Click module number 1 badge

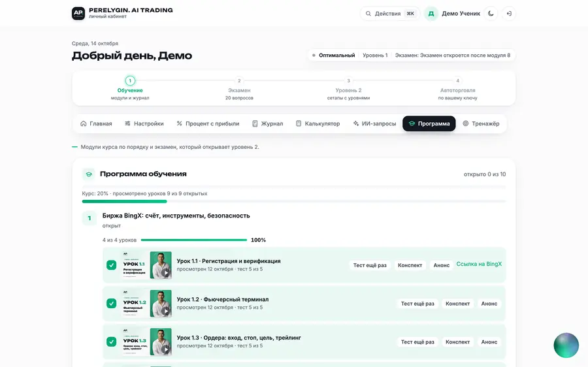[x=90, y=218]
